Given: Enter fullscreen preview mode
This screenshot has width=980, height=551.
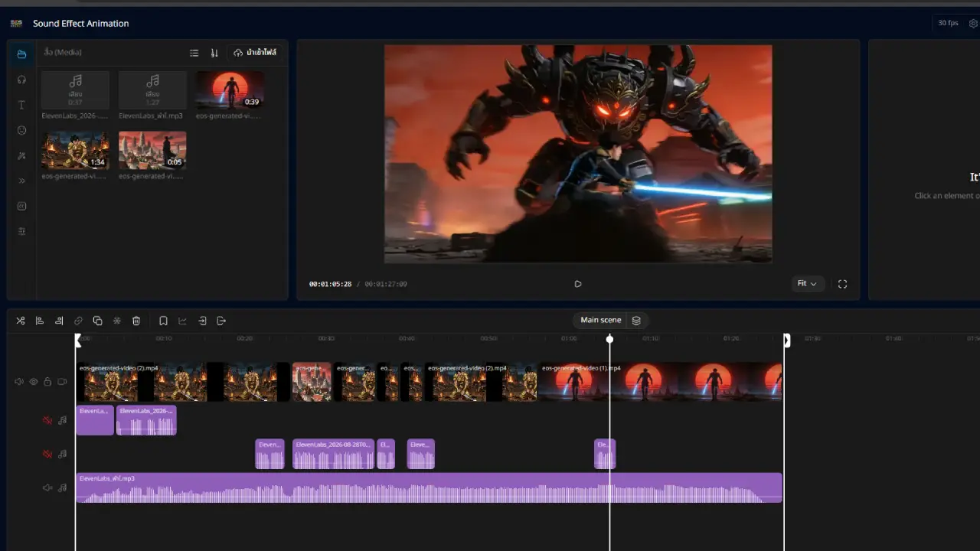Looking at the screenshot, I should coord(842,284).
